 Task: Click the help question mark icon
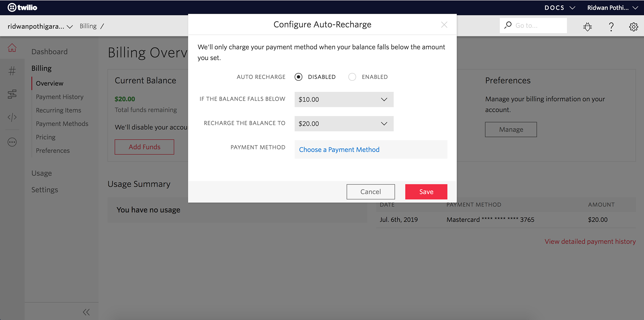[611, 27]
